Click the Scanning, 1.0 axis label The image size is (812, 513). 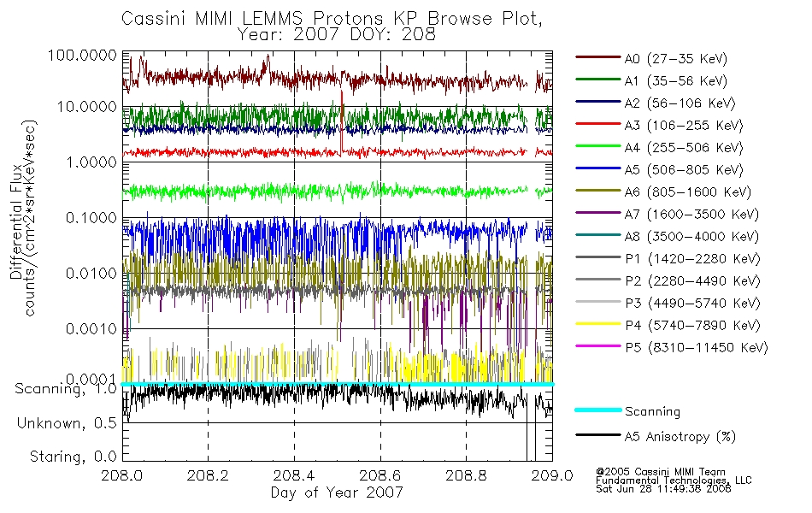point(66,389)
